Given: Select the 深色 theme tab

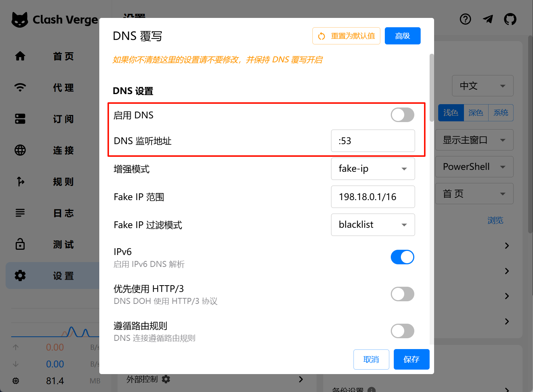Looking at the screenshot, I should (x=476, y=113).
